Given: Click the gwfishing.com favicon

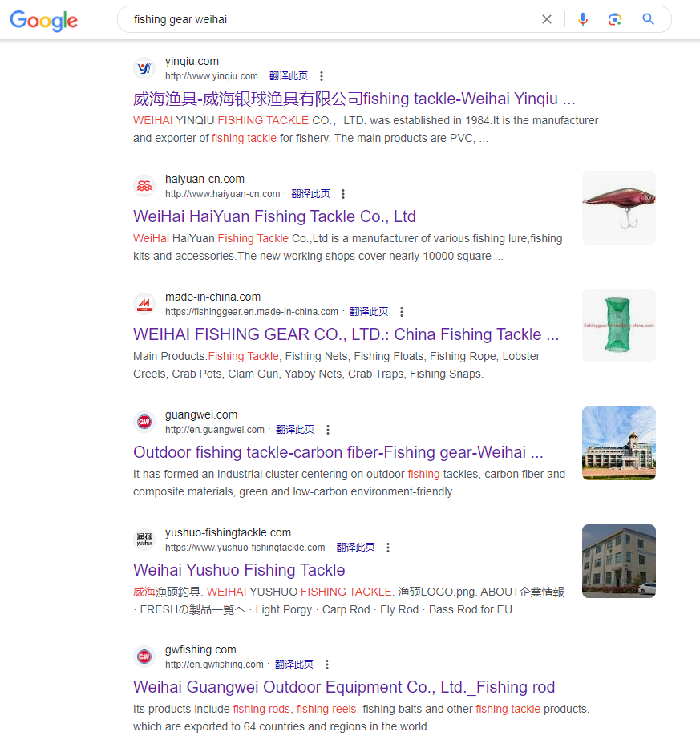Looking at the screenshot, I should point(144,657).
